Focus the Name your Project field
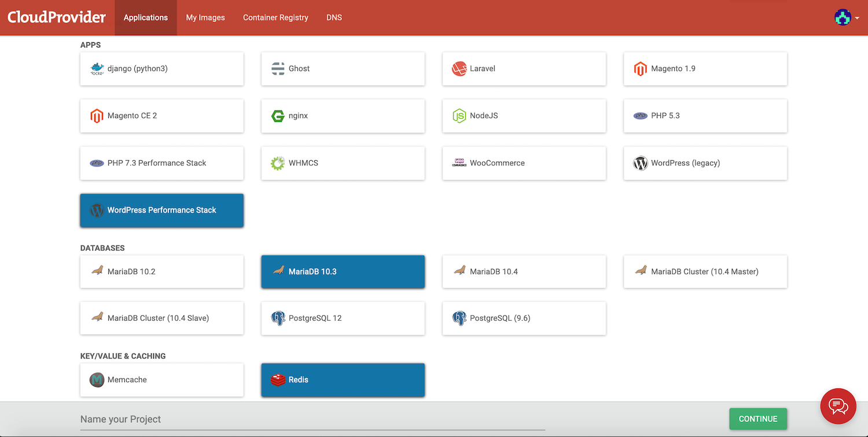 [312, 420]
